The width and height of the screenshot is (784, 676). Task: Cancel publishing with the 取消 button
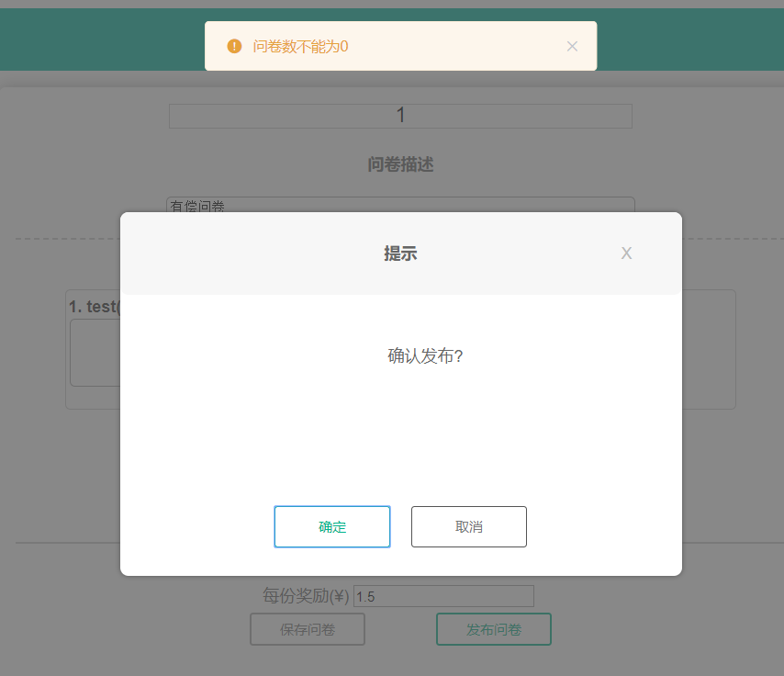click(468, 526)
